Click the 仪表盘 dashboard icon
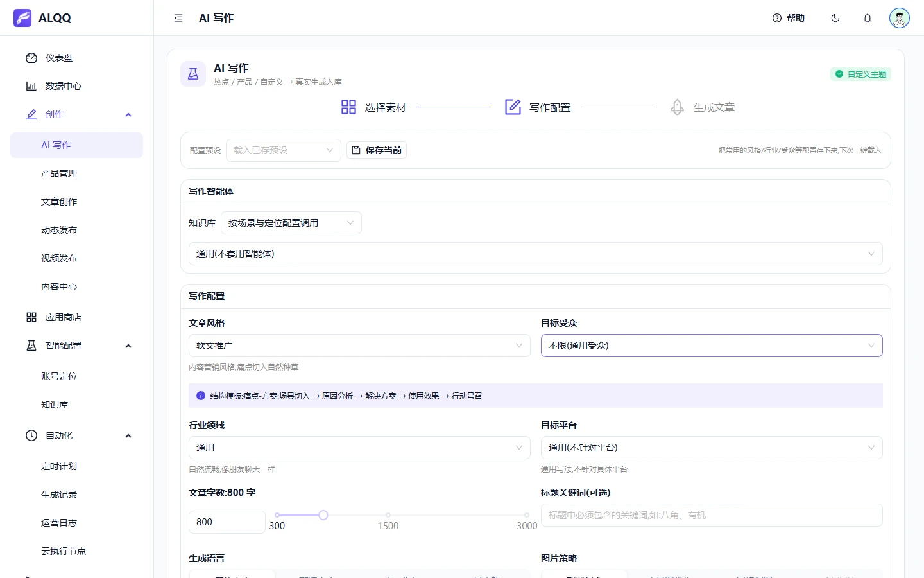 (x=31, y=58)
